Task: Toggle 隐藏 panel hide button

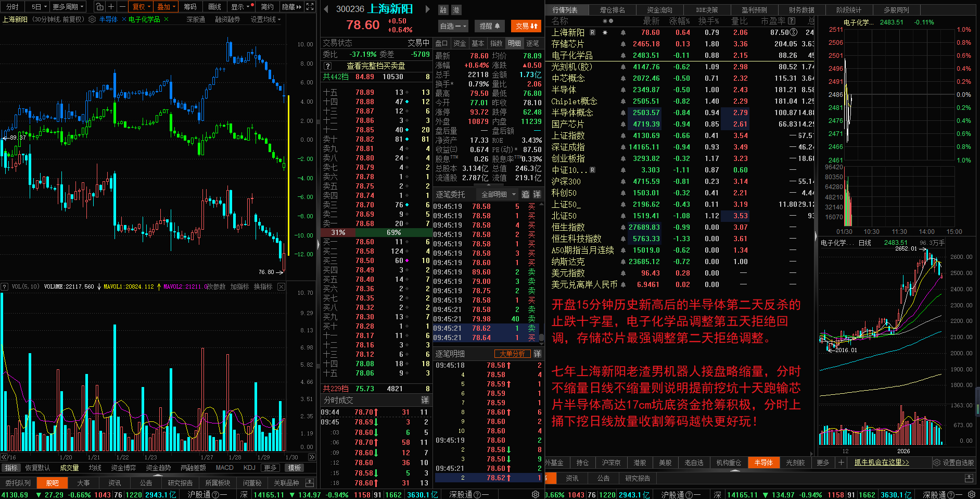Action: pyautogui.click(x=291, y=7)
